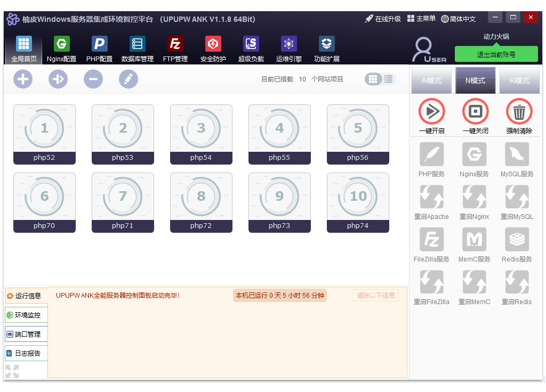Select website tile php52
Viewport: 546px width, 392px height.
click(x=45, y=134)
